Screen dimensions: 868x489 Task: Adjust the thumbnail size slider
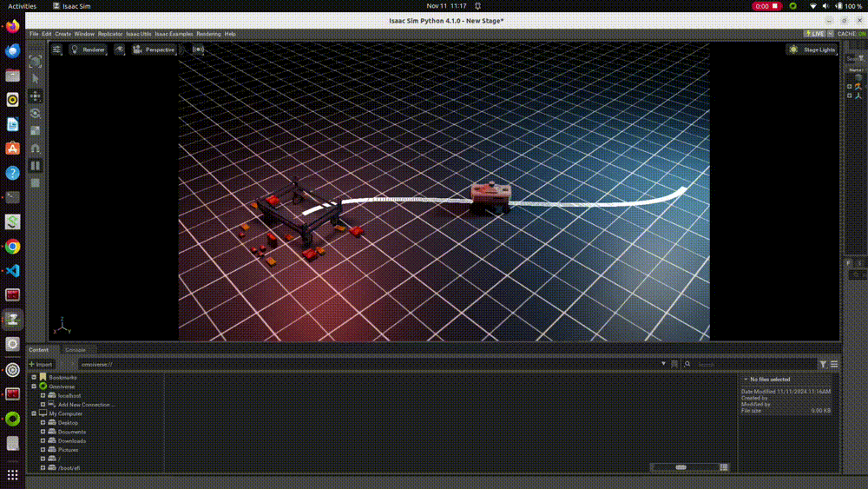coord(685,467)
